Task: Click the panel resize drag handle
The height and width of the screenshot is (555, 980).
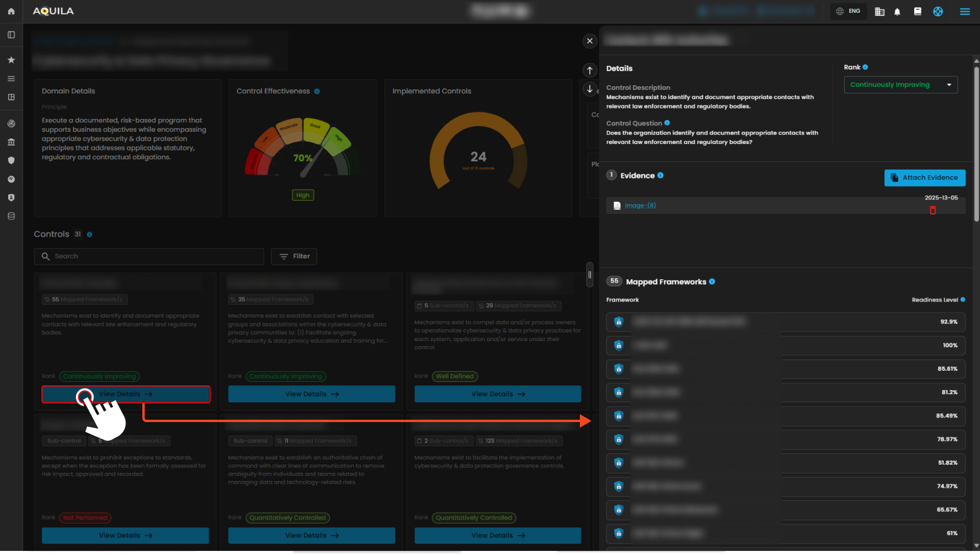Action: (590, 275)
